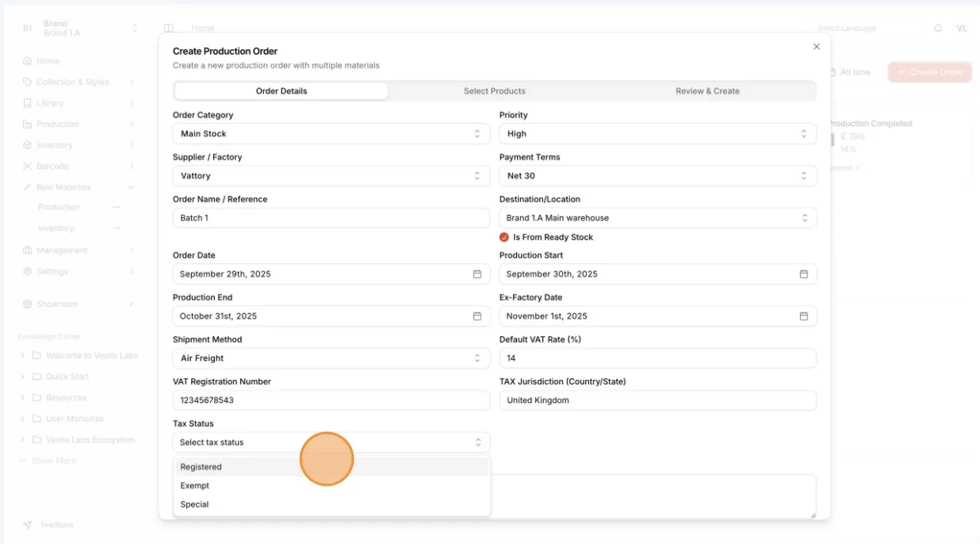Expand Welcome to Vestis Labs folder

coord(22,356)
